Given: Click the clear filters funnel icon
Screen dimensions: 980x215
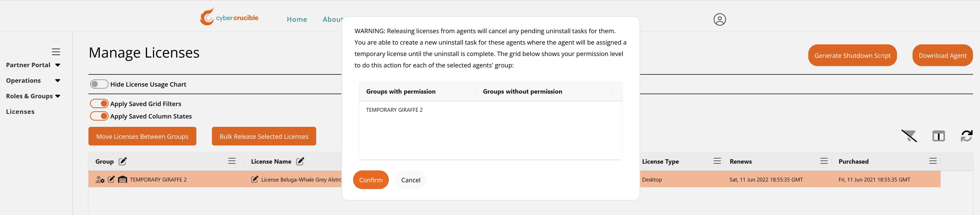Looking at the screenshot, I should [x=909, y=136].
